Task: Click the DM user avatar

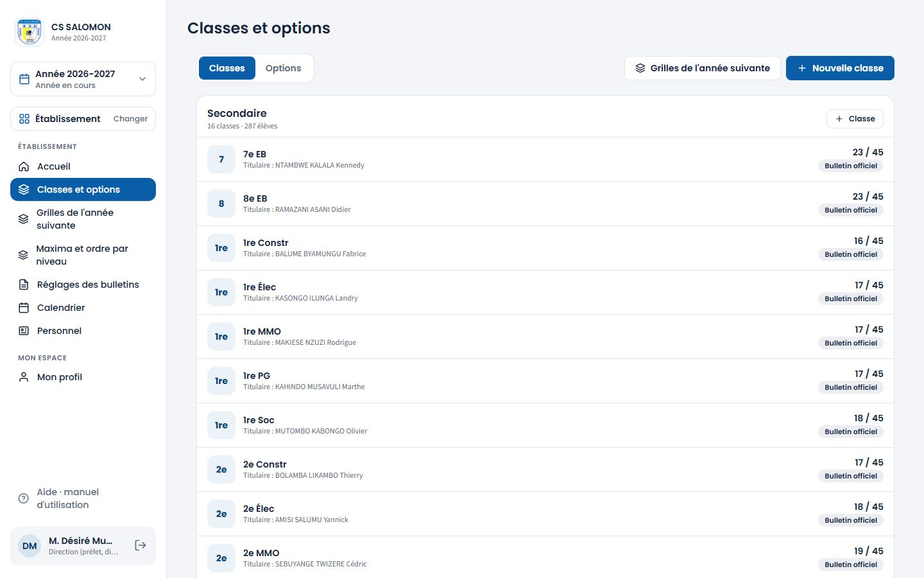Action: coord(30,546)
